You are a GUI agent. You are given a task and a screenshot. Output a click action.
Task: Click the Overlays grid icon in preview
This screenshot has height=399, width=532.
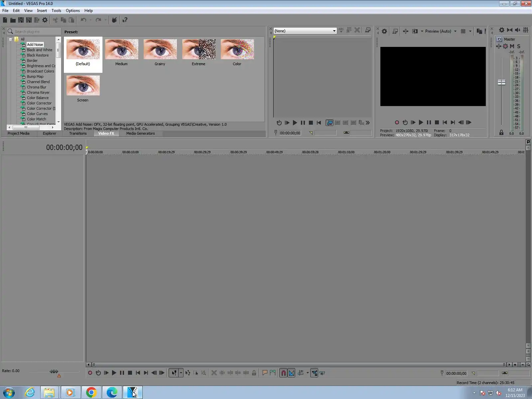pyautogui.click(x=463, y=31)
